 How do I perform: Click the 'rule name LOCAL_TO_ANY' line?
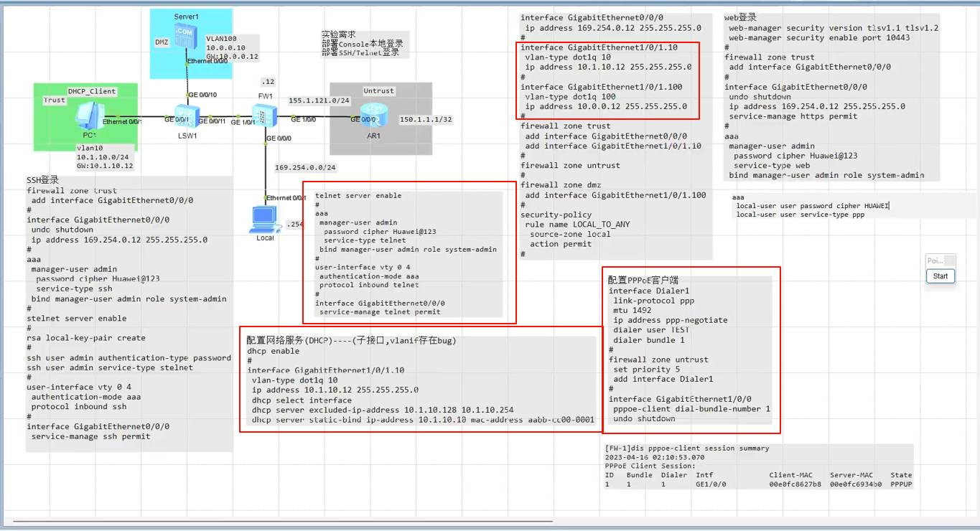tap(578, 224)
